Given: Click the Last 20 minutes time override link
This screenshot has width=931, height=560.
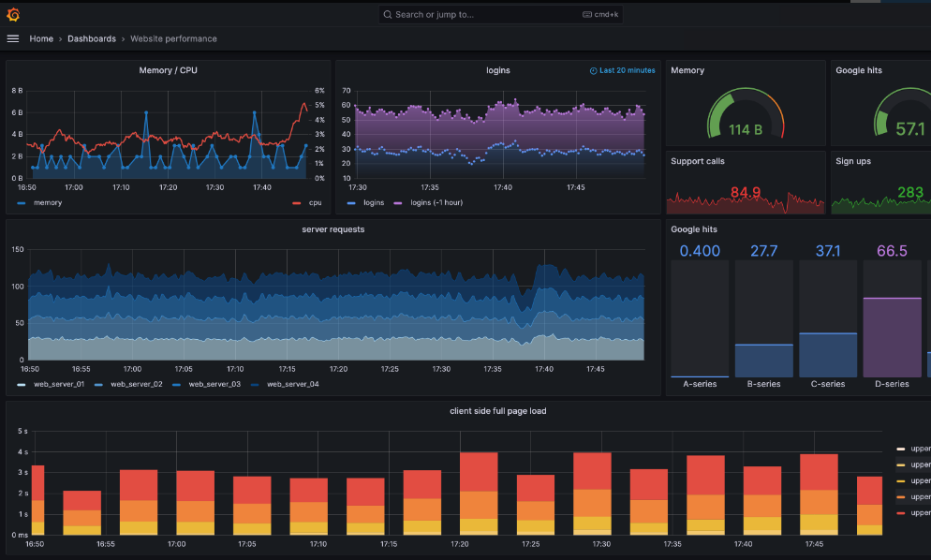Looking at the screenshot, I should (x=627, y=70).
